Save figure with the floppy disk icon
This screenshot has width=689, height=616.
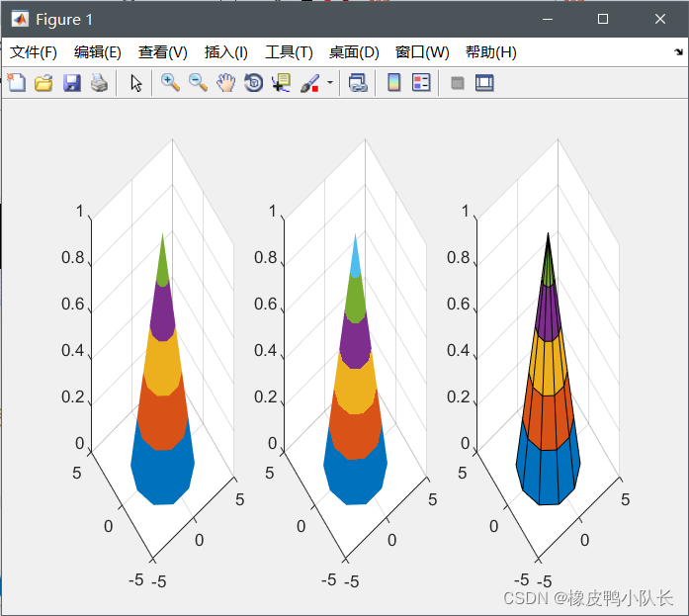point(71,83)
